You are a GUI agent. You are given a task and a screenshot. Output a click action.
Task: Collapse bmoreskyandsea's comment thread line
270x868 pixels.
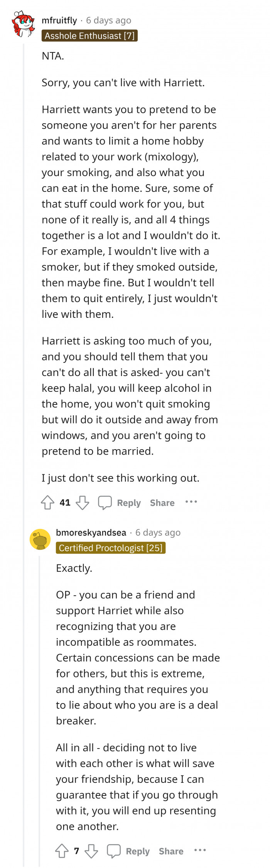point(40,693)
